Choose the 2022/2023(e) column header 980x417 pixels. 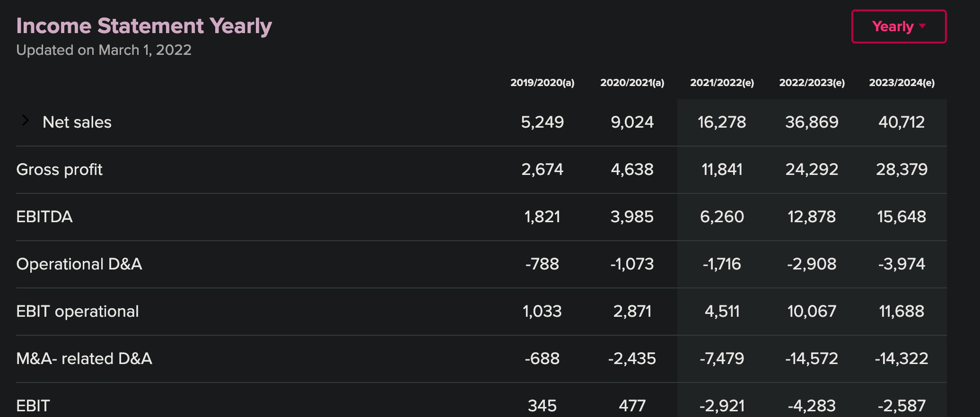812,83
